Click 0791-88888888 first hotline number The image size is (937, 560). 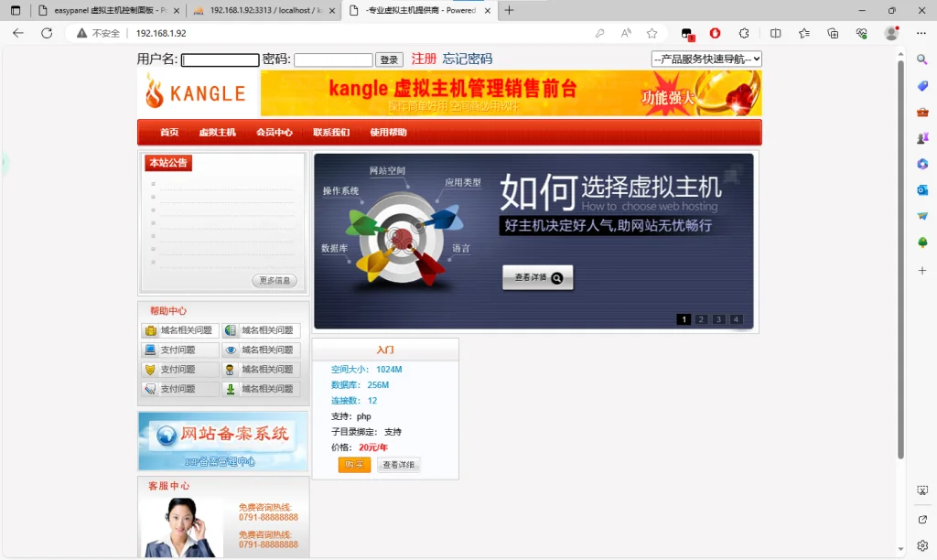click(x=268, y=518)
